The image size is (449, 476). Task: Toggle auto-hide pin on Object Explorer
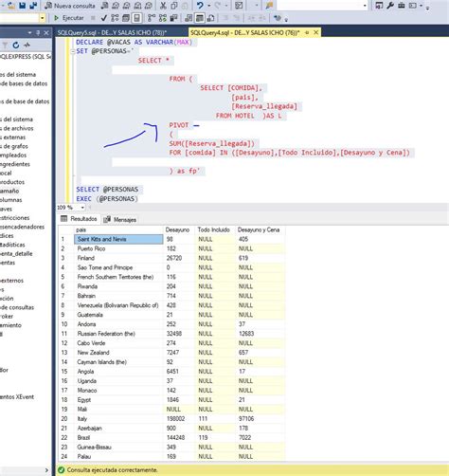[38, 32]
